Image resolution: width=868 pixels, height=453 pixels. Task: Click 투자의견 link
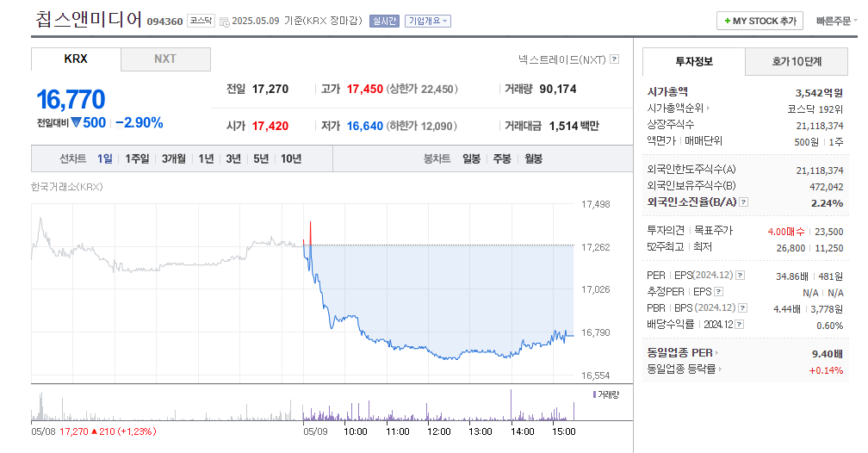coord(666,231)
